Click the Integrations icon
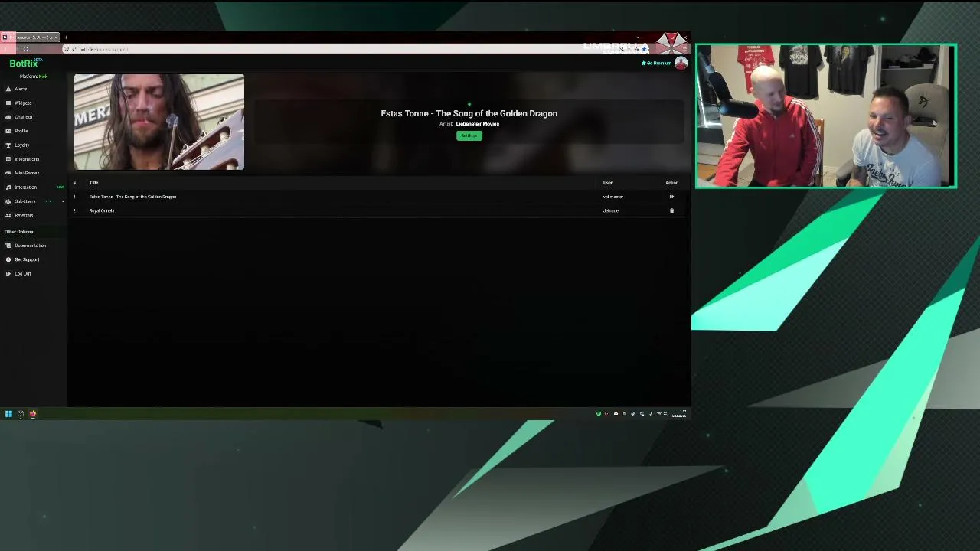980x551 pixels. [x=8, y=159]
